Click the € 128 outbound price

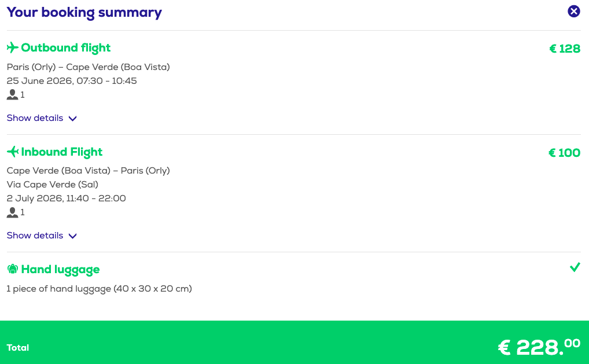pos(564,49)
